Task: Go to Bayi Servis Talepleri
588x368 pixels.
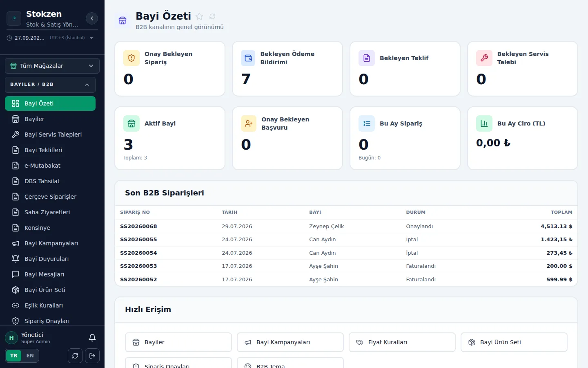Action: point(50,135)
